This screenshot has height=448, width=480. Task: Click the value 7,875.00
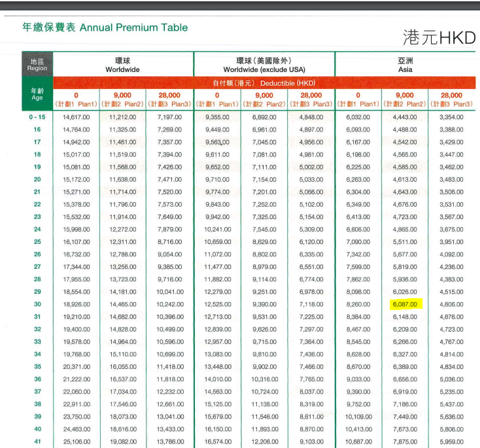(405, 442)
